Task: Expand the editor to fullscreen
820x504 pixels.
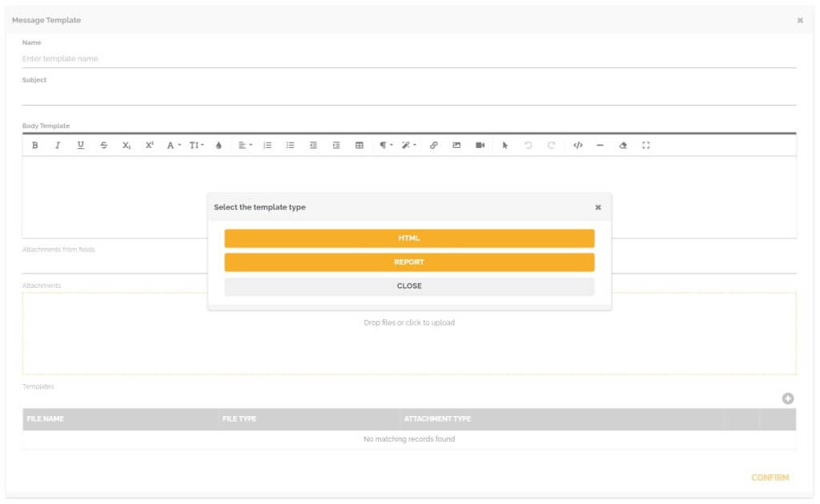Action: [x=645, y=145]
